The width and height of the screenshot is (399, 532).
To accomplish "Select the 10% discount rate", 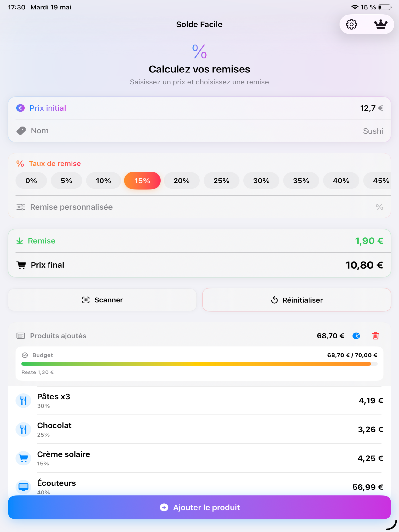I will [x=103, y=181].
